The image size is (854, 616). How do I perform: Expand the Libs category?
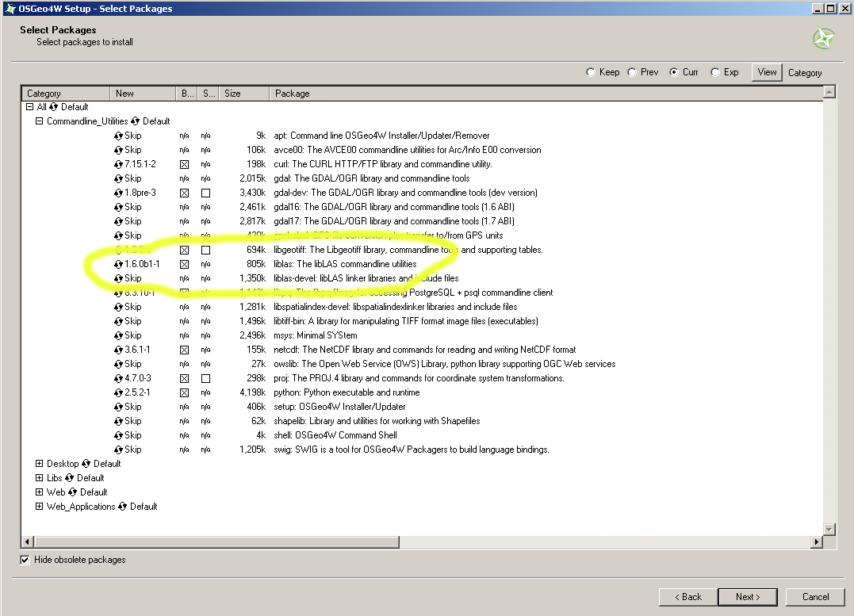tap(39, 478)
